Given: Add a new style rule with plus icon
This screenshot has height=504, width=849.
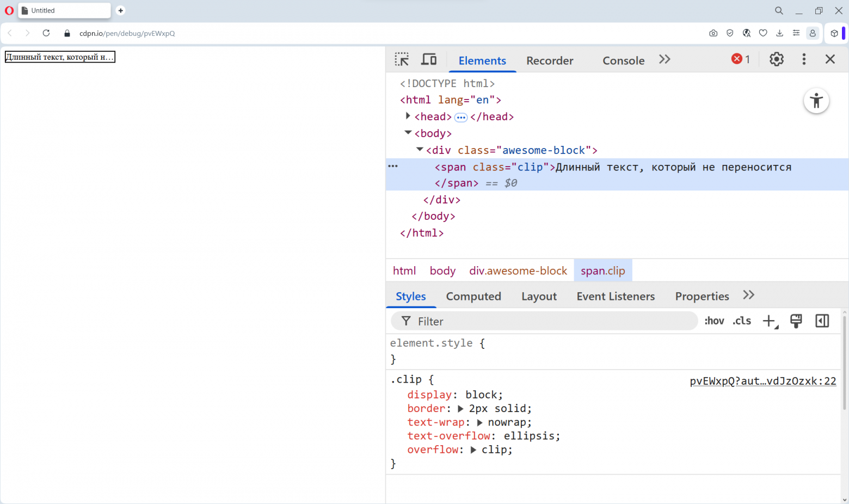Looking at the screenshot, I should [768, 321].
